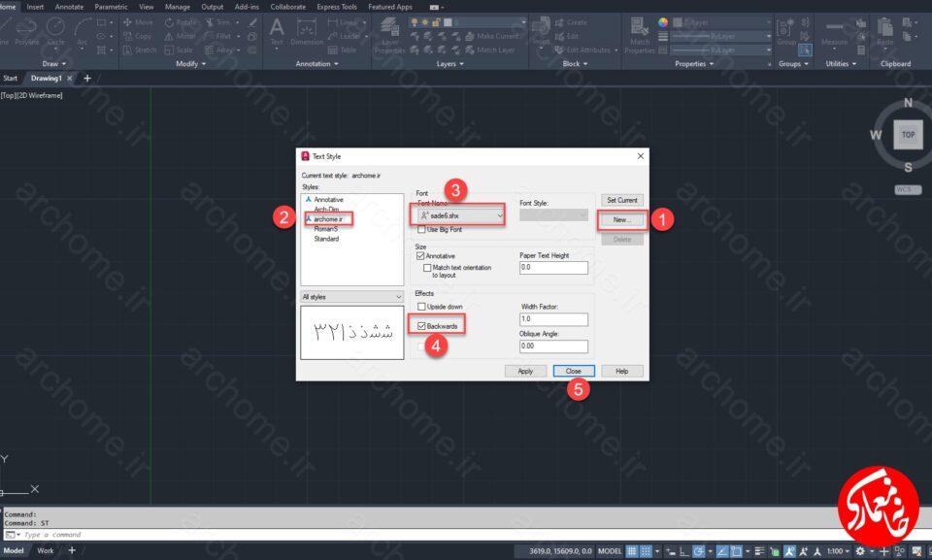The height and width of the screenshot is (560, 932).
Task: Select the Polyline draw tool
Action: click(x=26, y=31)
